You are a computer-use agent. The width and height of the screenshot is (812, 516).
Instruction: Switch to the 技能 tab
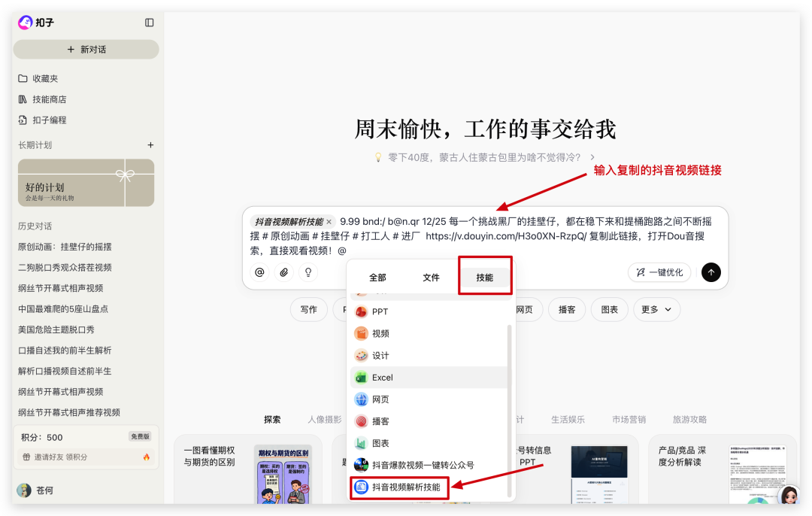[x=485, y=277]
